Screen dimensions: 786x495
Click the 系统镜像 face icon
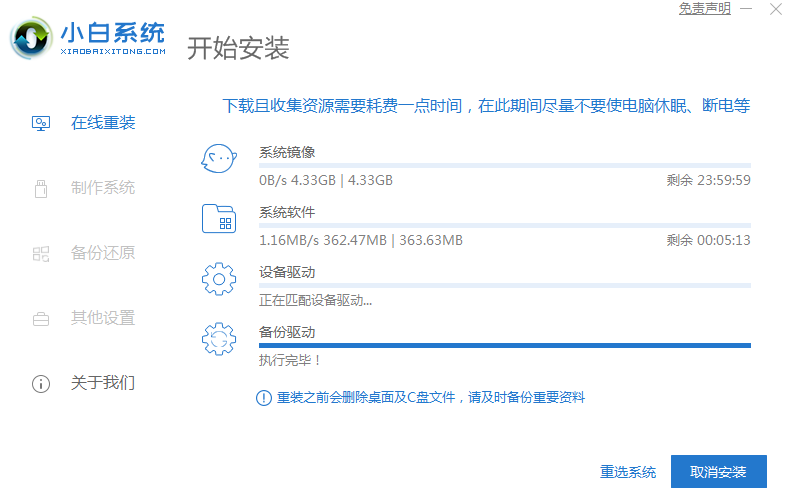pos(218,160)
